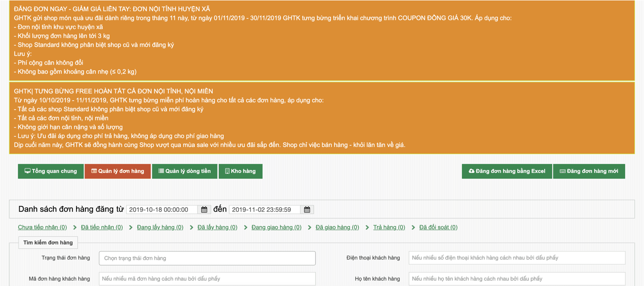Open Chọn trạng thái đơn hàng dropdown
644x286 pixels.
207,258
